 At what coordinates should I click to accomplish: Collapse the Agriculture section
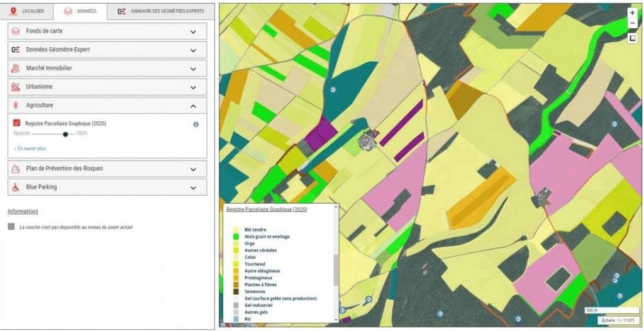[x=193, y=106]
